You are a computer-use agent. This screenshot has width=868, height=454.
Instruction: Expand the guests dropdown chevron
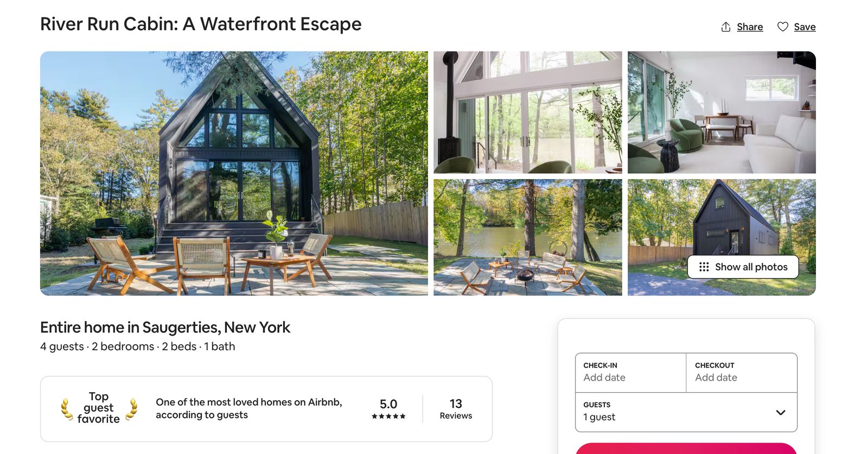pos(781,412)
